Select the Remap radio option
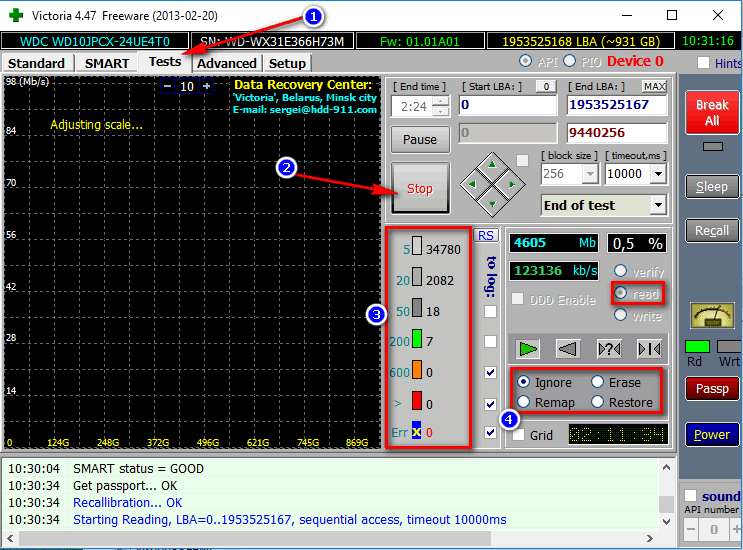The height and width of the screenshot is (550, 743). click(x=524, y=402)
